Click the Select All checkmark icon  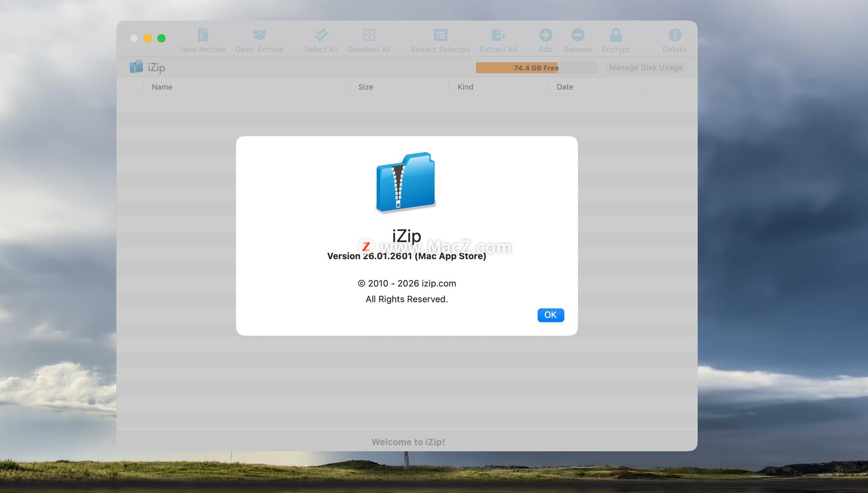click(x=321, y=35)
